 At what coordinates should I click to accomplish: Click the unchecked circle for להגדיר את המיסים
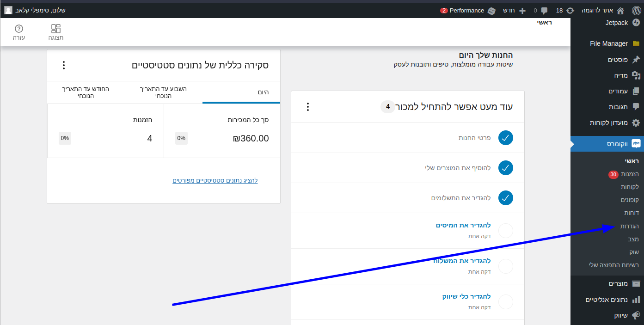click(506, 230)
